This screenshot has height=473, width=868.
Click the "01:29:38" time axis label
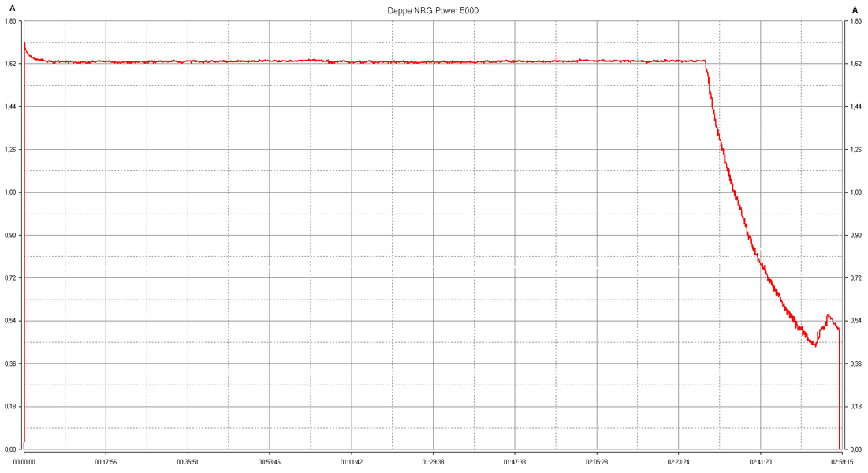[433, 461]
